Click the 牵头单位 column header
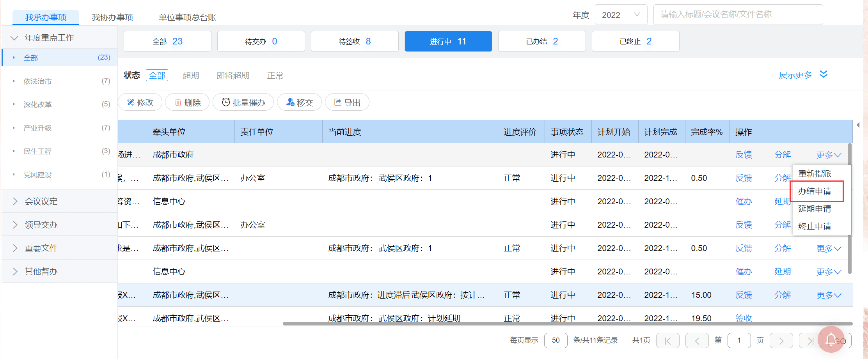This screenshot has width=868, height=359. pyautogui.click(x=191, y=132)
